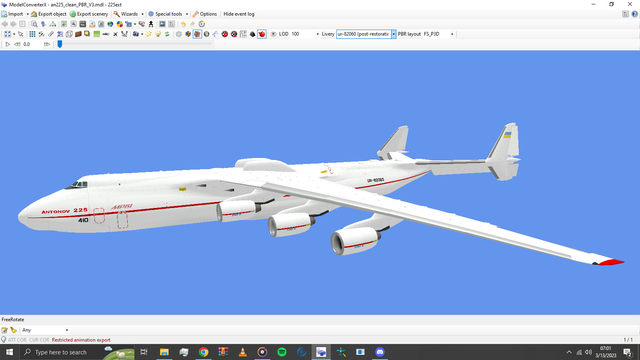Select the gray sphere shading icon
Screen dimensions: 640x360
pyautogui.click(x=207, y=34)
